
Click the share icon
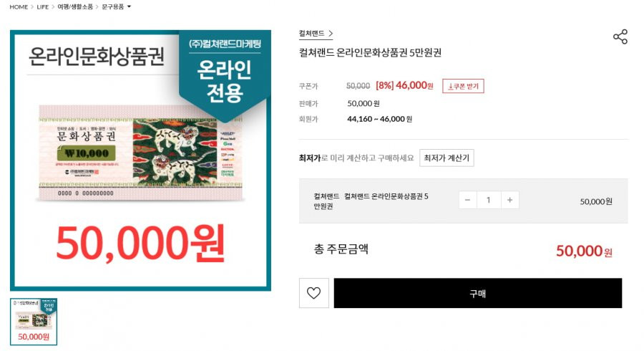point(620,37)
